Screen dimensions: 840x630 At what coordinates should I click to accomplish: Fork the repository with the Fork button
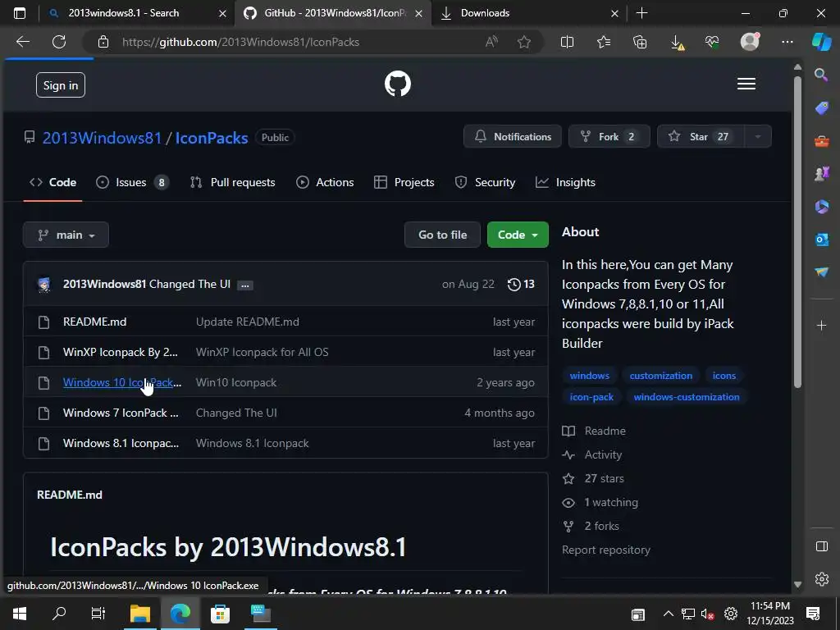pyautogui.click(x=609, y=137)
